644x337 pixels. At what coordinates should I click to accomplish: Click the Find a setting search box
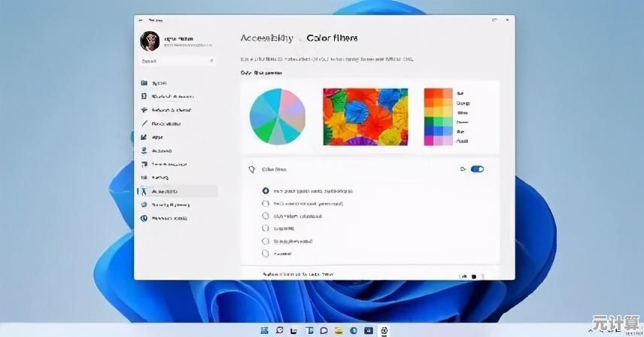pos(178,61)
